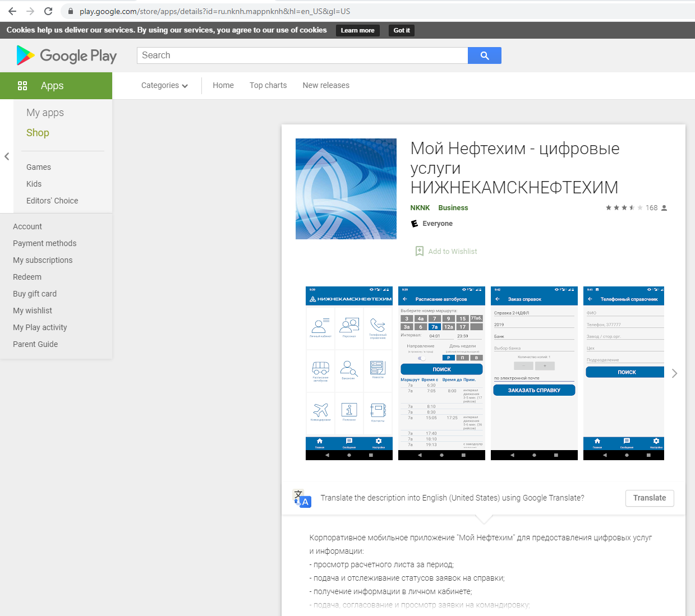695x616 pixels.
Task: Open the Top charts tab
Action: click(268, 85)
